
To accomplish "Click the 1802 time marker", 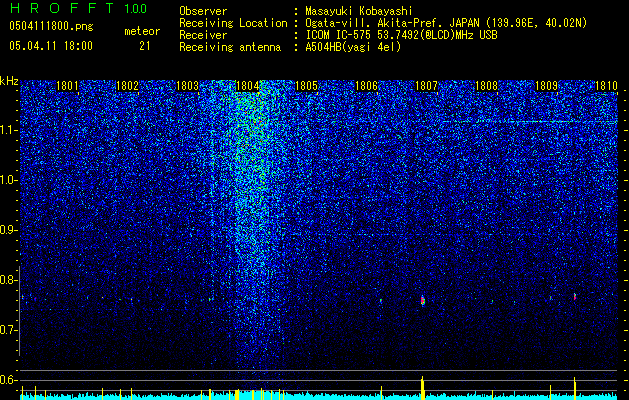I will (127, 86).
